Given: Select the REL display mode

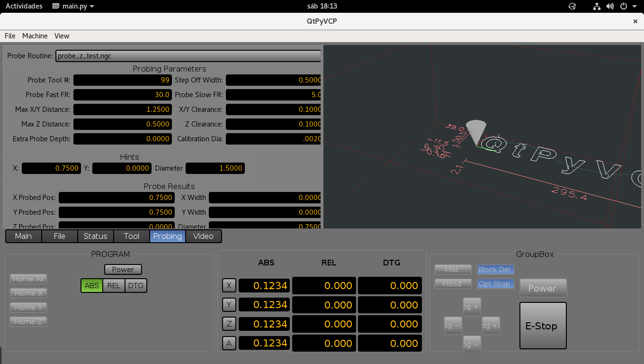Looking at the screenshot, I should click(x=114, y=285).
